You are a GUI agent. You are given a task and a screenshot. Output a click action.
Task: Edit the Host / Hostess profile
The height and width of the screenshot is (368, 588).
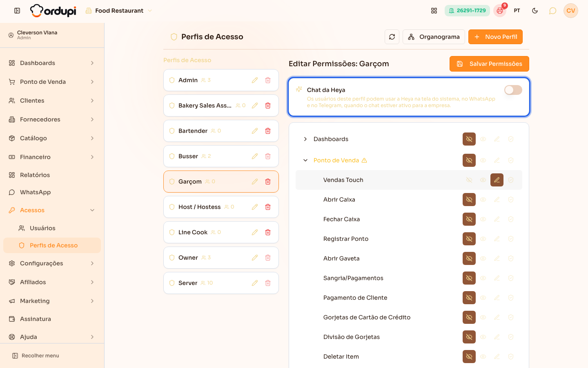(255, 207)
